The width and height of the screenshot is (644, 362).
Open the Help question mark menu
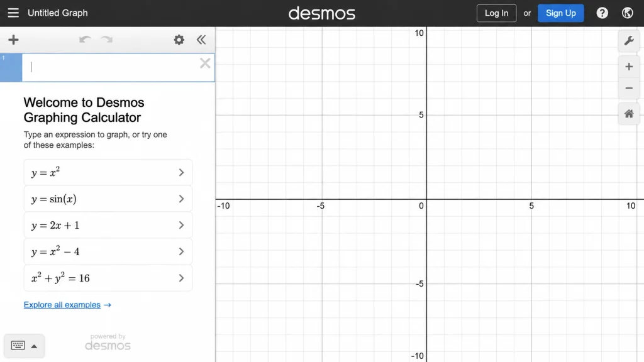click(x=602, y=13)
